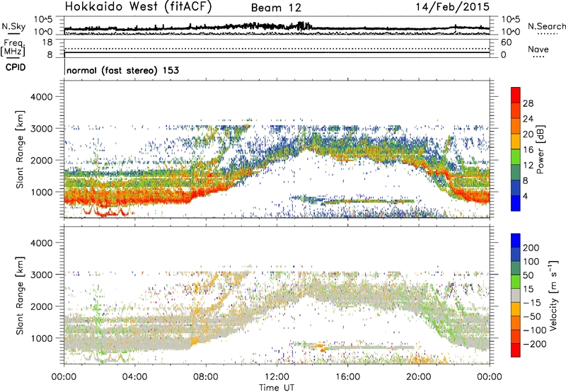The image size is (566, 392).
Task: Pick the yellow 16–20 dB Power colorbar segment
Action: [x=516, y=142]
